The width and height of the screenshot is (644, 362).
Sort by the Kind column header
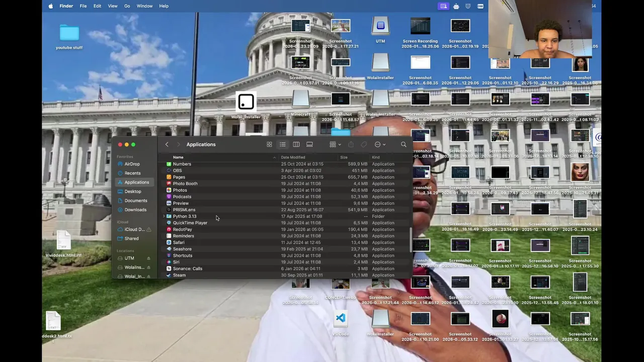pos(376,157)
